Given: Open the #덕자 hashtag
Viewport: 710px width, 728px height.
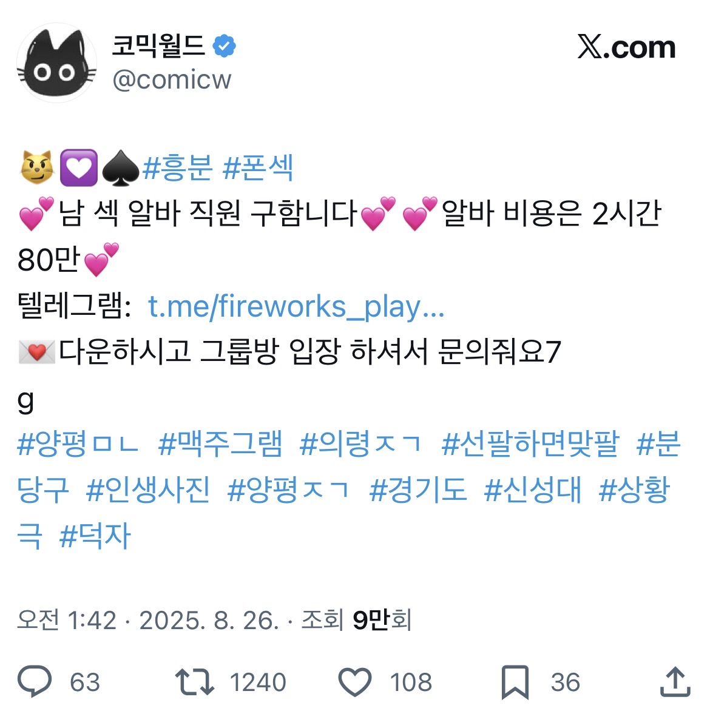Looking at the screenshot, I should pyautogui.click(x=95, y=536).
